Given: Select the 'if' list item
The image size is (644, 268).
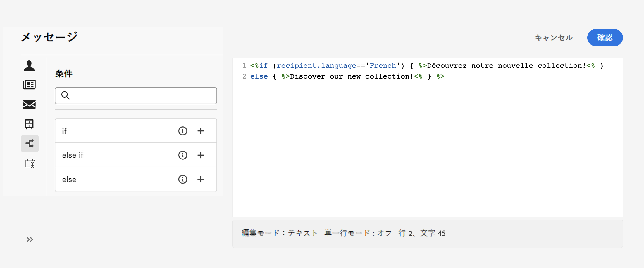Looking at the screenshot, I should pos(111,131).
